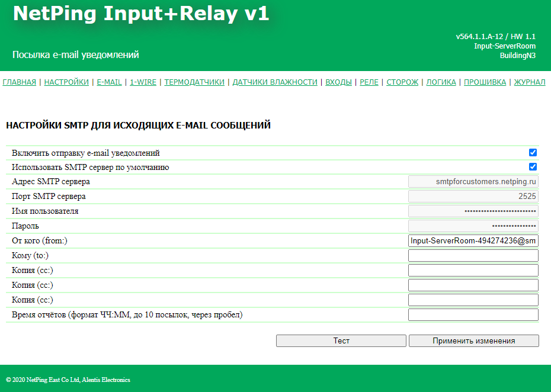Open the ГЛАВНАЯ navigation link

click(x=20, y=82)
